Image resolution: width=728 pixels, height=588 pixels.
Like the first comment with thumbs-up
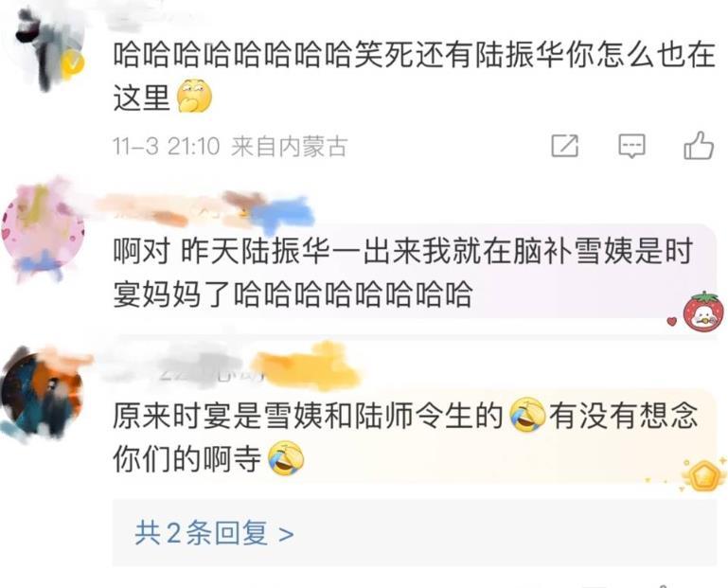pyautogui.click(x=699, y=146)
